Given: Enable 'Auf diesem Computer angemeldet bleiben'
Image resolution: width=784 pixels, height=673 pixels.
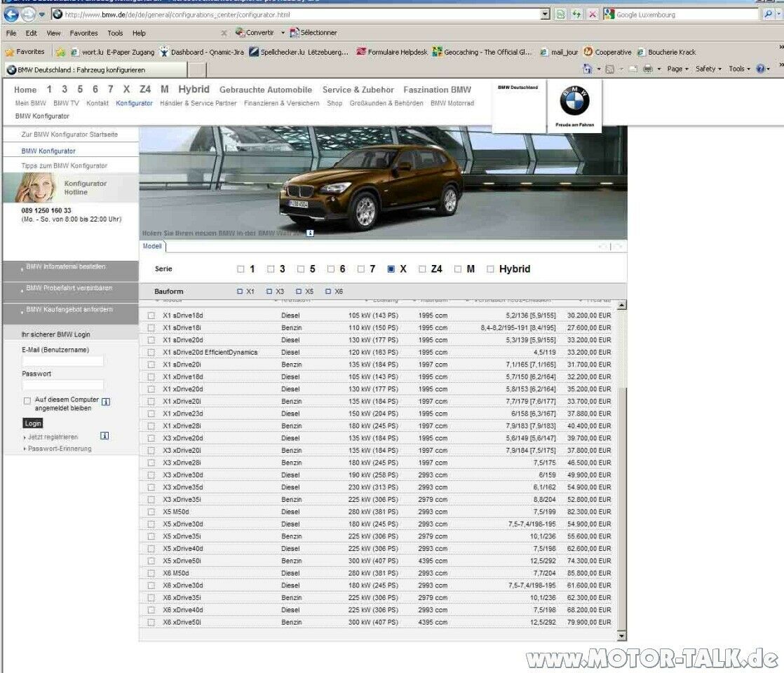Looking at the screenshot, I should click(27, 401).
